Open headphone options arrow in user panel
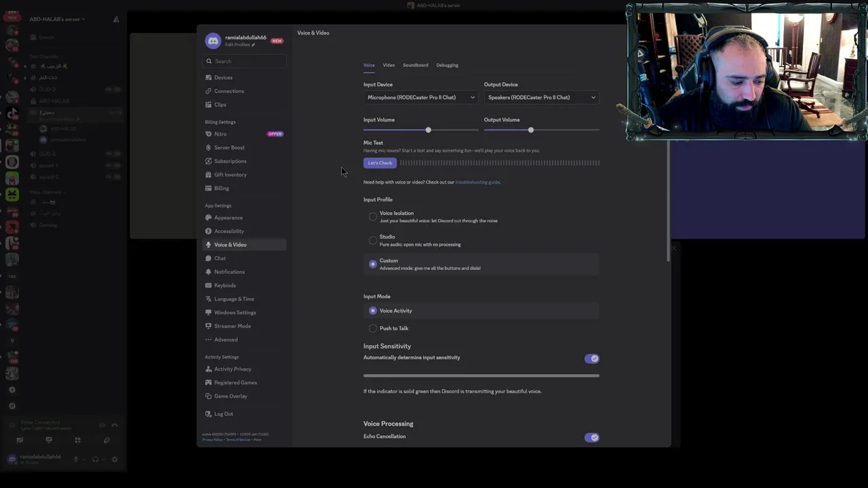868x488 pixels. coord(104,459)
